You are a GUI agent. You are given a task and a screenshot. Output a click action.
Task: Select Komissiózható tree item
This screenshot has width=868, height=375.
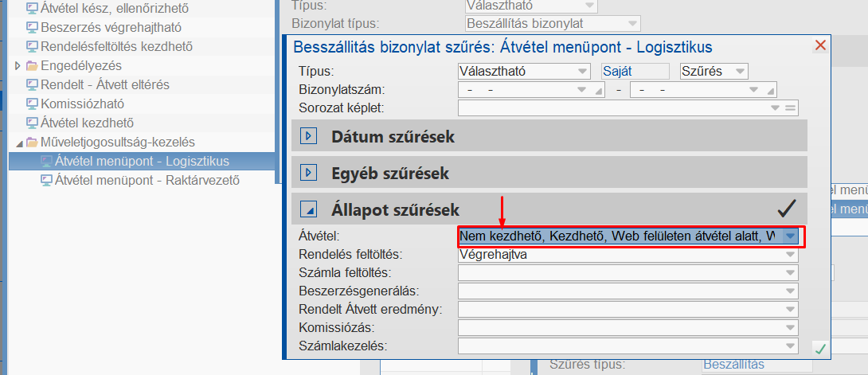point(83,104)
